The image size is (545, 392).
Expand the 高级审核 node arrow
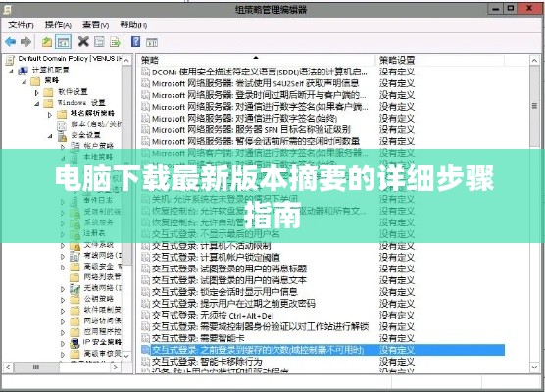pyautogui.click(x=63, y=355)
